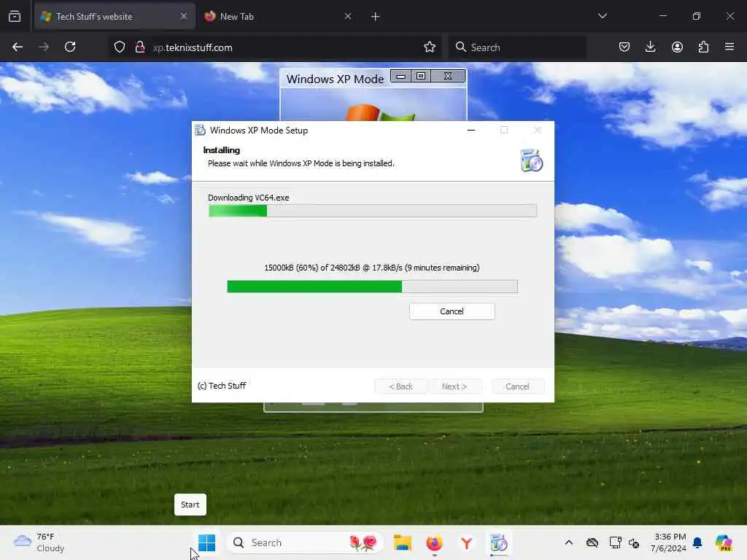
Task: Click the browser toolbar Search field
Action: click(x=517, y=47)
